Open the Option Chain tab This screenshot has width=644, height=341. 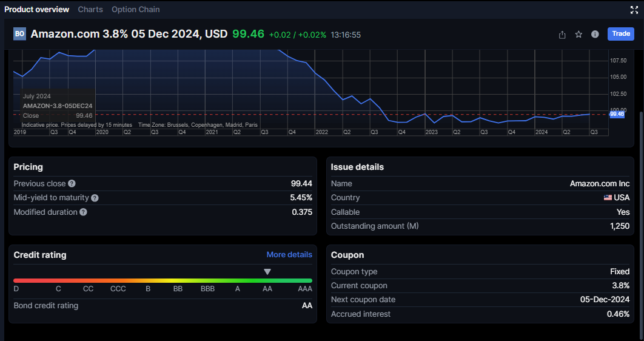(x=136, y=10)
